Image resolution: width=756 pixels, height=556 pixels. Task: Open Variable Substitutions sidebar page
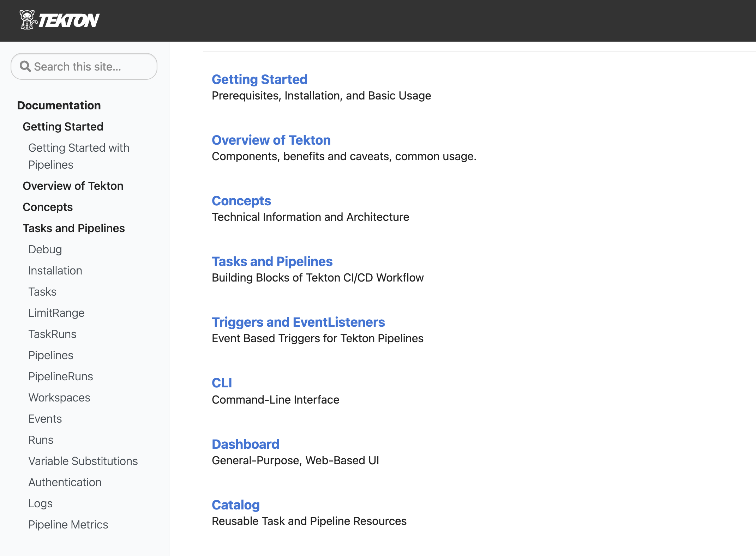tap(83, 461)
